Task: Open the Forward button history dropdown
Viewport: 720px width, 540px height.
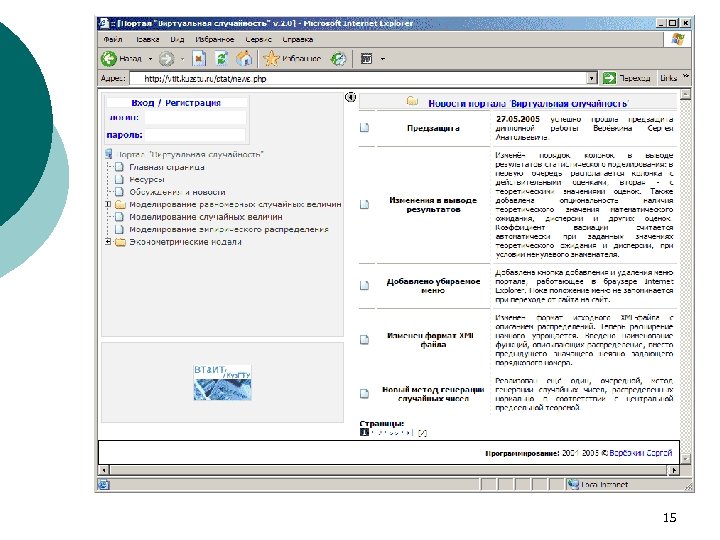Action: click(182, 59)
